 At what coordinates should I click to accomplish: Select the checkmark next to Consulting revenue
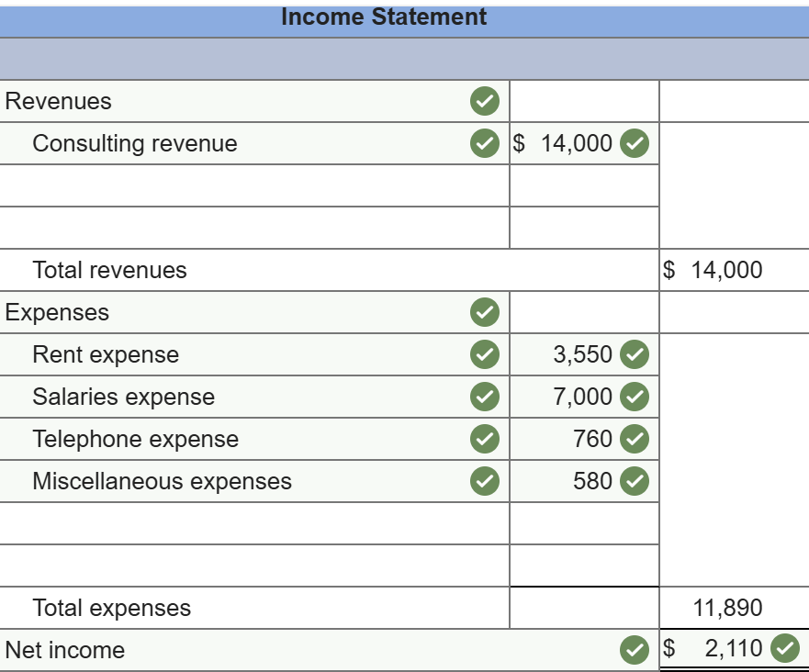click(487, 144)
